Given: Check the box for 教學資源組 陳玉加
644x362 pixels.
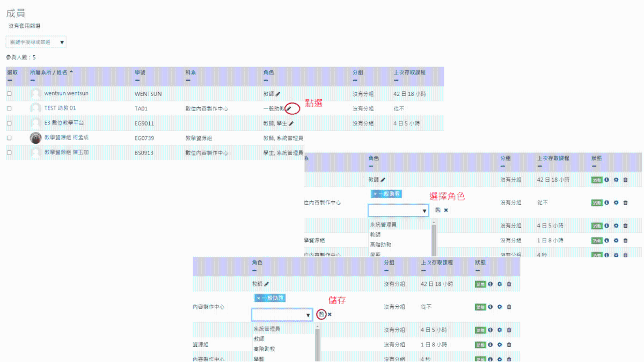Looking at the screenshot, I should (9, 153).
